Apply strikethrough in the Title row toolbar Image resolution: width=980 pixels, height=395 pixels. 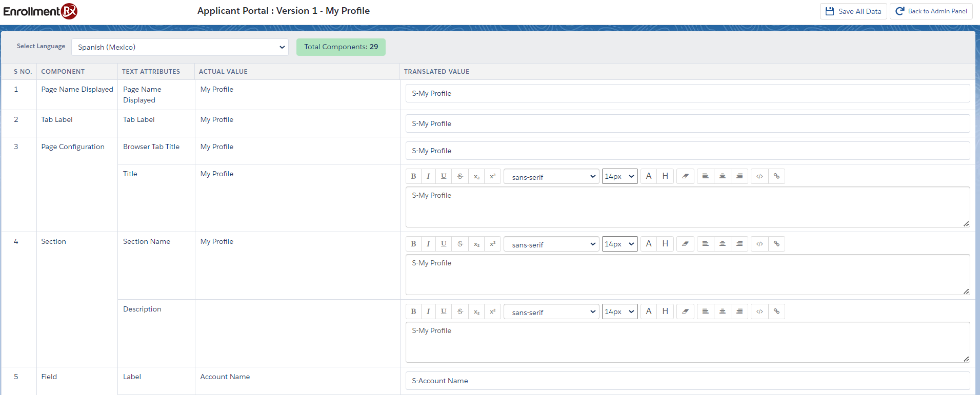click(460, 176)
